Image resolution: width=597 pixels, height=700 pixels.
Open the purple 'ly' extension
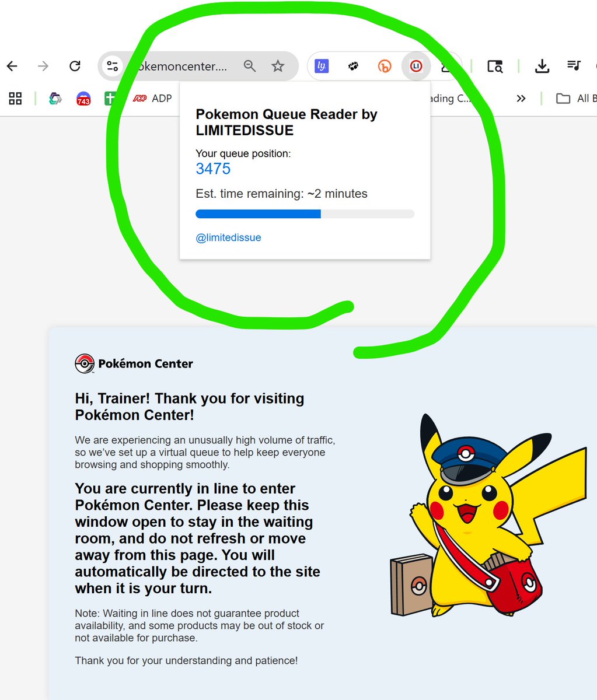coord(322,66)
